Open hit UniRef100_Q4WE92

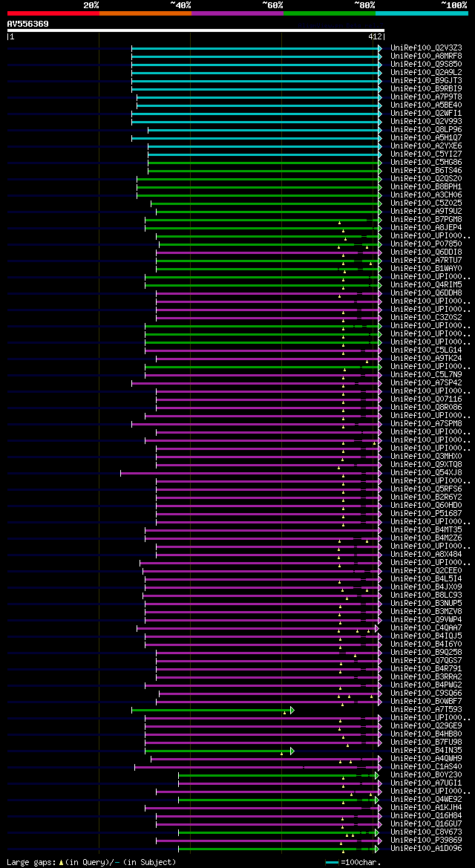point(426,800)
